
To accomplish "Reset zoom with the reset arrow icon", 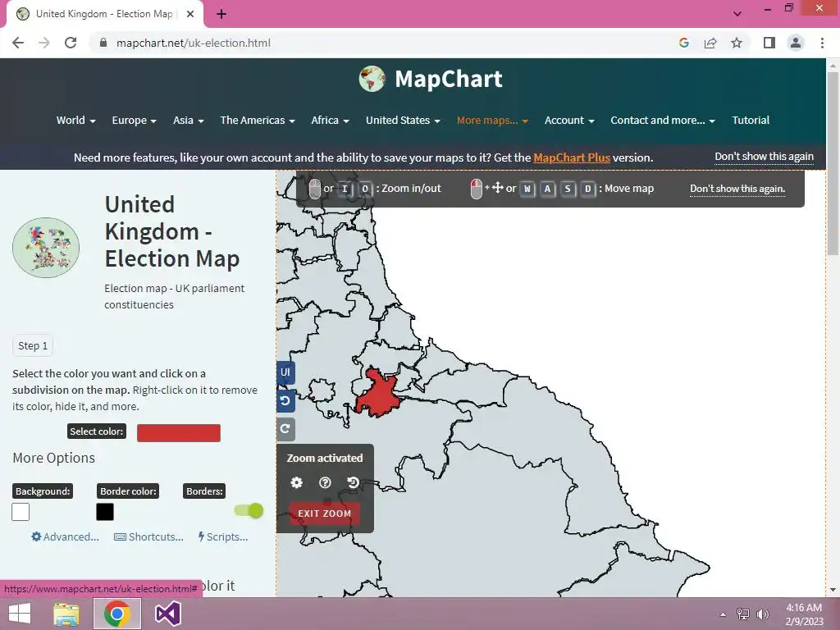I will (x=353, y=482).
